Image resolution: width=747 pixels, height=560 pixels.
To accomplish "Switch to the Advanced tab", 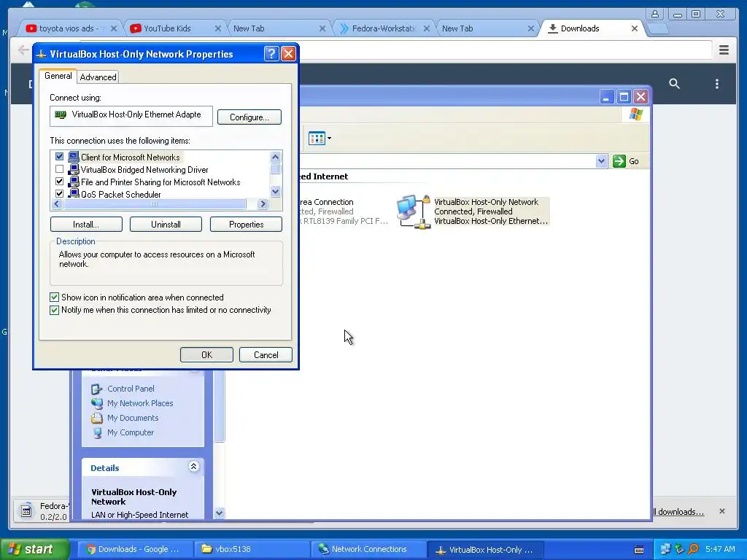I will (98, 77).
